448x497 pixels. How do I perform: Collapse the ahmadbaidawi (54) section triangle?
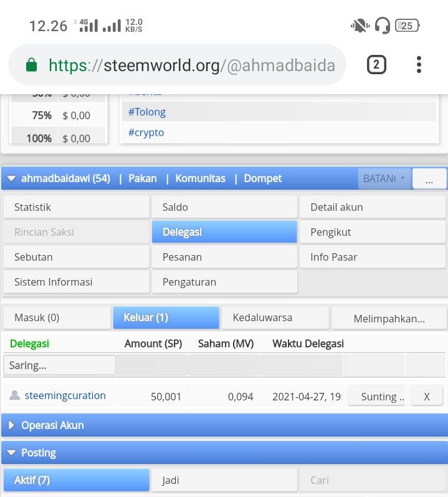(11, 178)
